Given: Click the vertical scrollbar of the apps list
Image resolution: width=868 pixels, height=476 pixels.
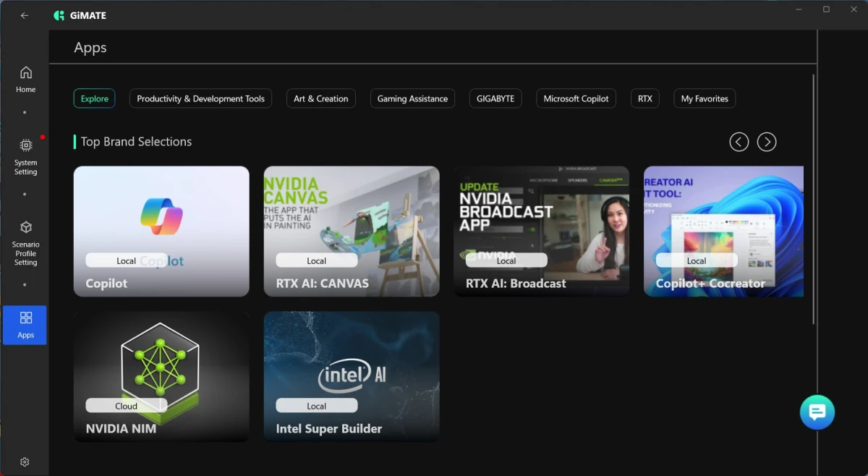Looking at the screenshot, I should click(814, 199).
